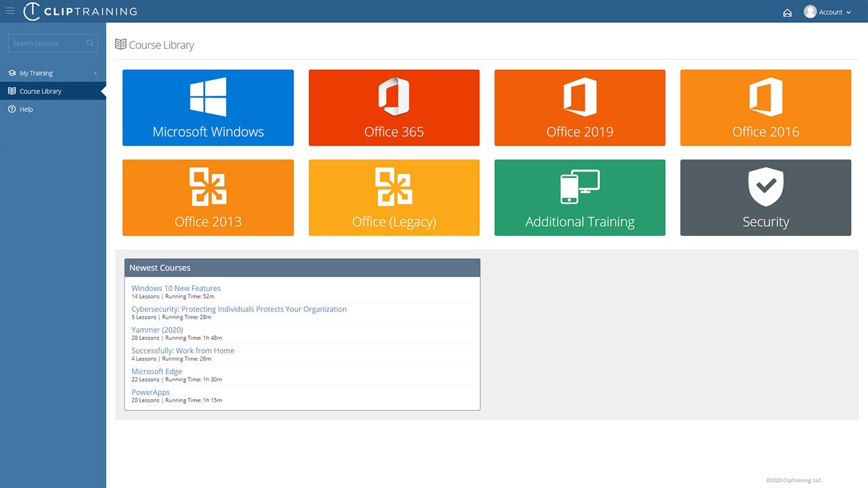Screen dimensions: 868x488
Task: Click the search magnifier icon
Action: click(90, 43)
